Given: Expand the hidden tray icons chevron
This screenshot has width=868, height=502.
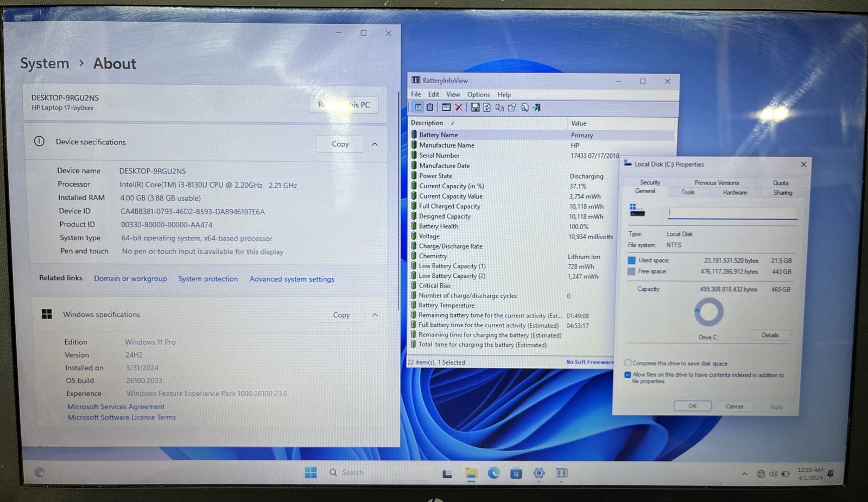Looking at the screenshot, I should click(x=744, y=474).
